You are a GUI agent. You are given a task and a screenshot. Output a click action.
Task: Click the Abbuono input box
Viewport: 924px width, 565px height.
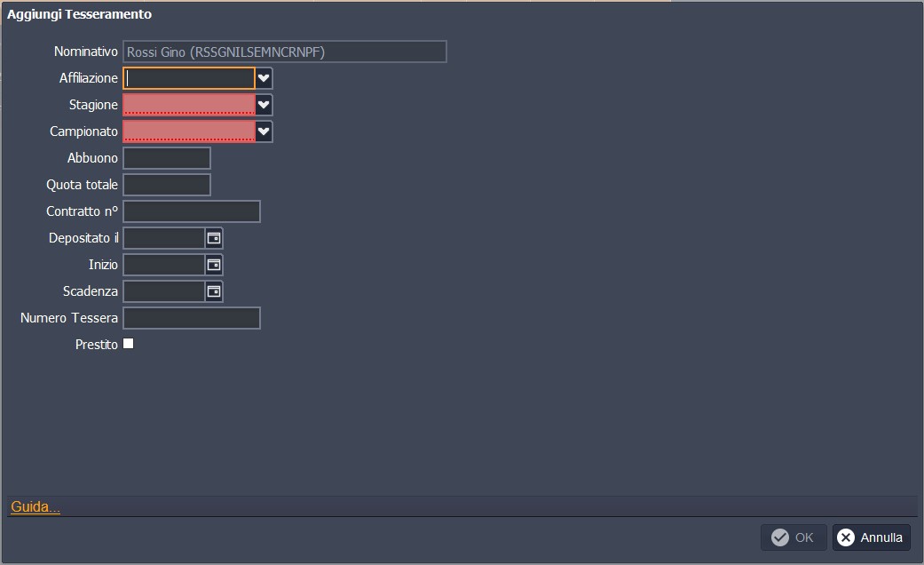[x=167, y=158]
